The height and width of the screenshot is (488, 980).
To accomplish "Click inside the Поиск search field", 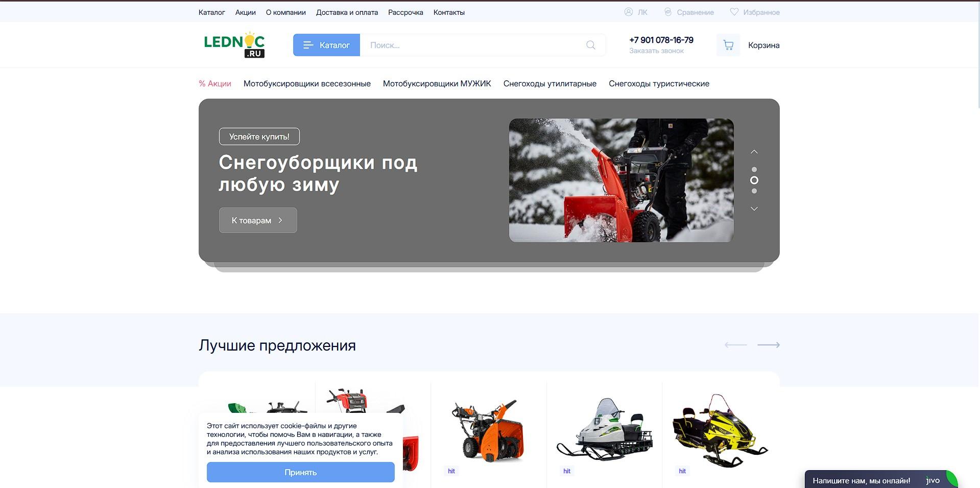I will coord(460,45).
